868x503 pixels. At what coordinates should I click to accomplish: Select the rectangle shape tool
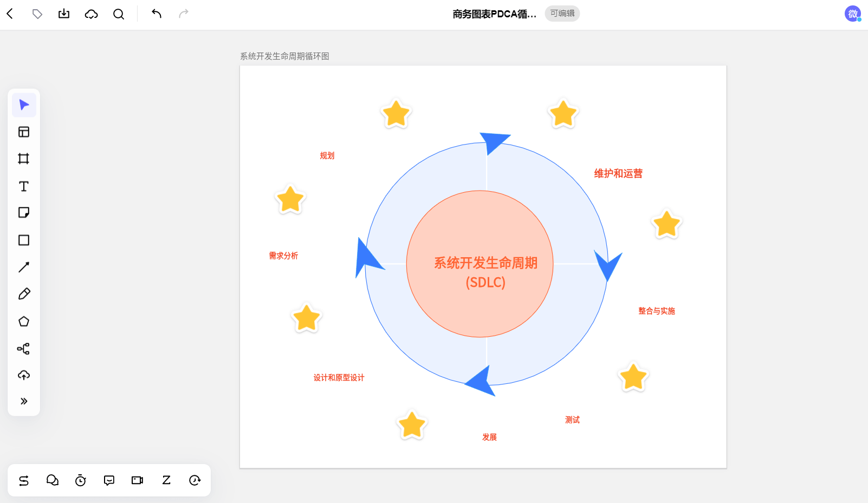tap(24, 240)
